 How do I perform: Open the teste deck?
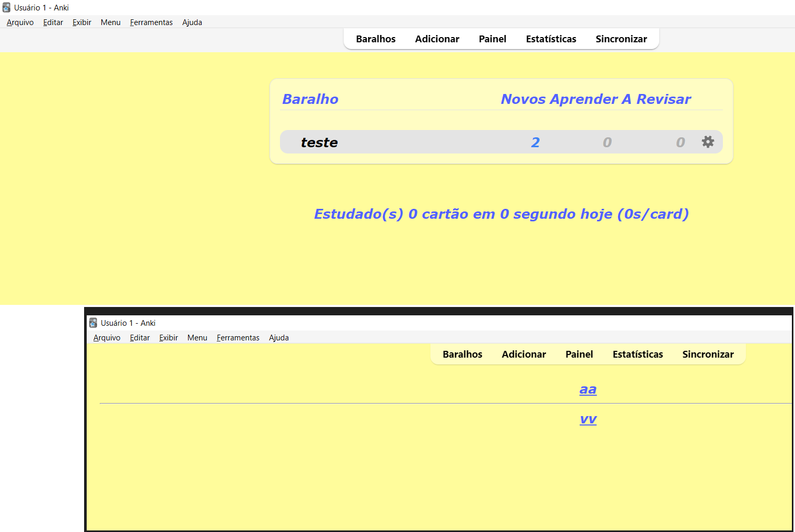319,143
